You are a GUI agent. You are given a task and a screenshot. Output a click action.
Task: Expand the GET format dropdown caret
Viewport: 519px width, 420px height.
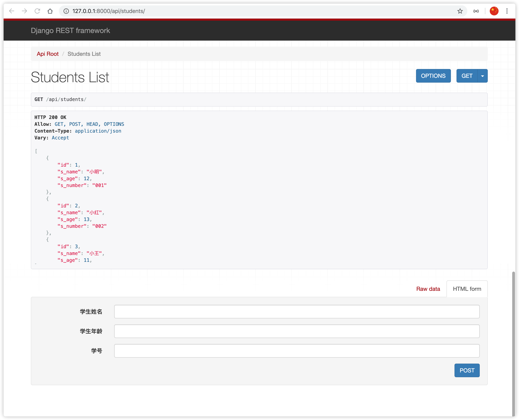coord(482,76)
